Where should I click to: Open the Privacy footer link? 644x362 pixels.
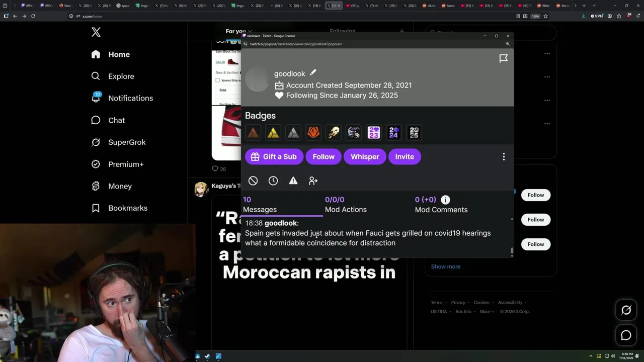[x=458, y=302]
